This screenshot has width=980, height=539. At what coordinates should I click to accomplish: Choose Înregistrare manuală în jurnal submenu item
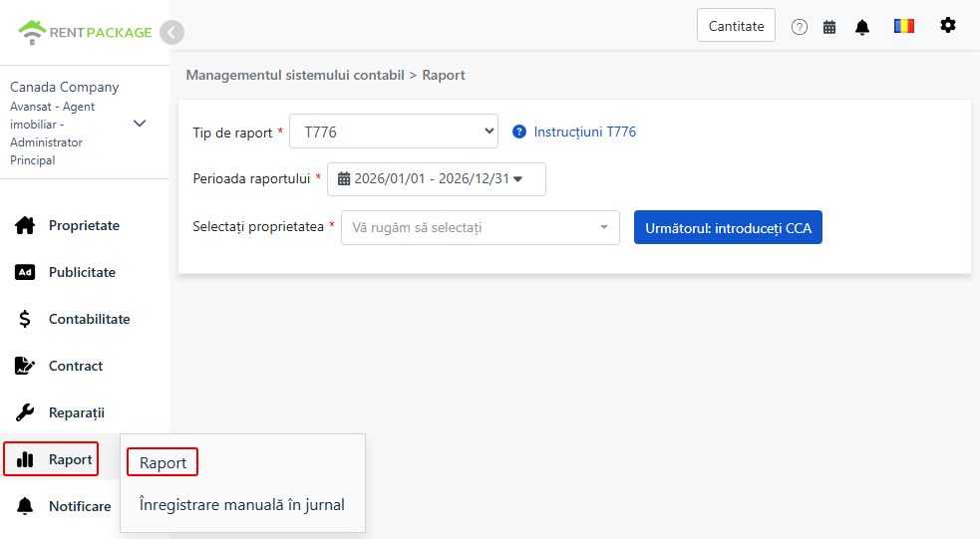(242, 505)
